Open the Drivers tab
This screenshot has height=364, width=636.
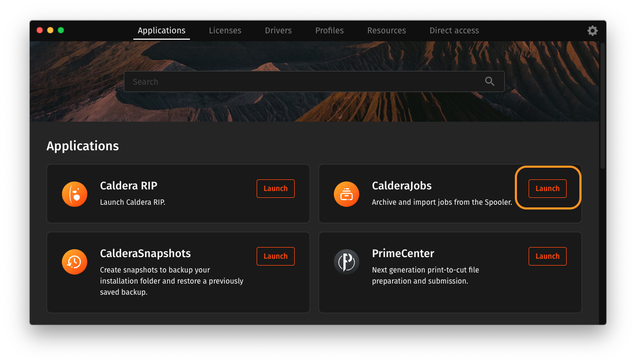(278, 31)
